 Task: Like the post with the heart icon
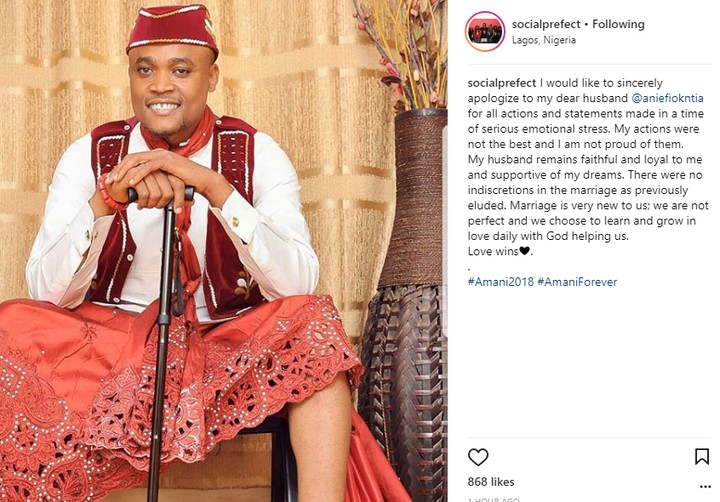coord(478,457)
